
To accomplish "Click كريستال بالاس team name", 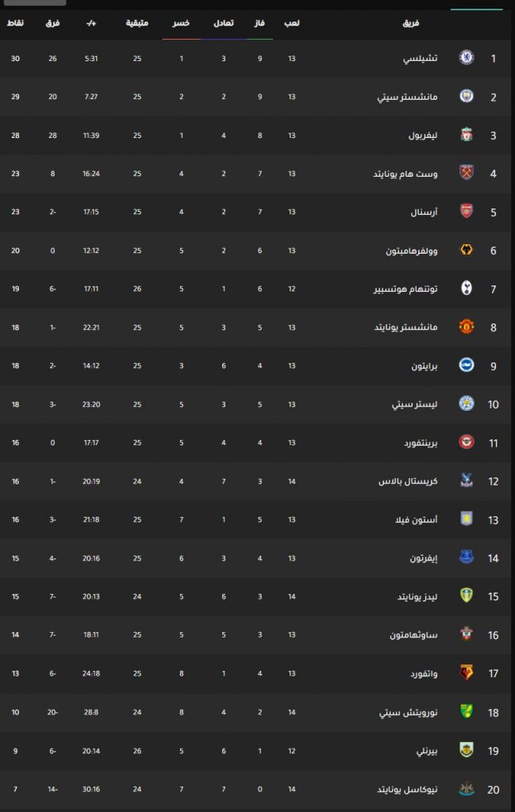I will (408, 481).
